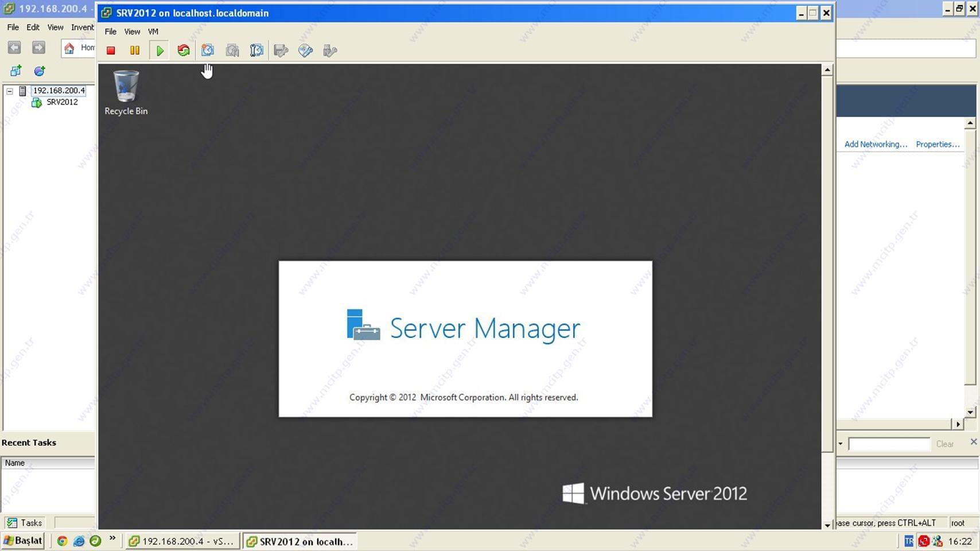This screenshot has width=980, height=551.
Task: Open the View menu of the SRV2012 console
Action: (x=132, y=32)
